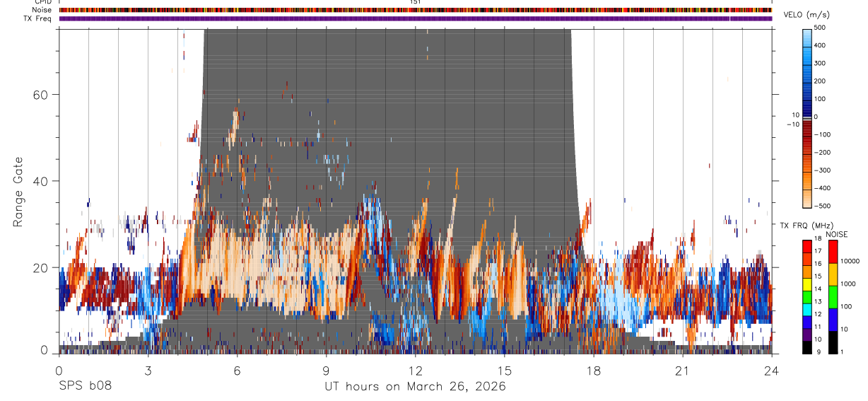Click NOISE scale label '1' at the bottom

click(x=842, y=351)
